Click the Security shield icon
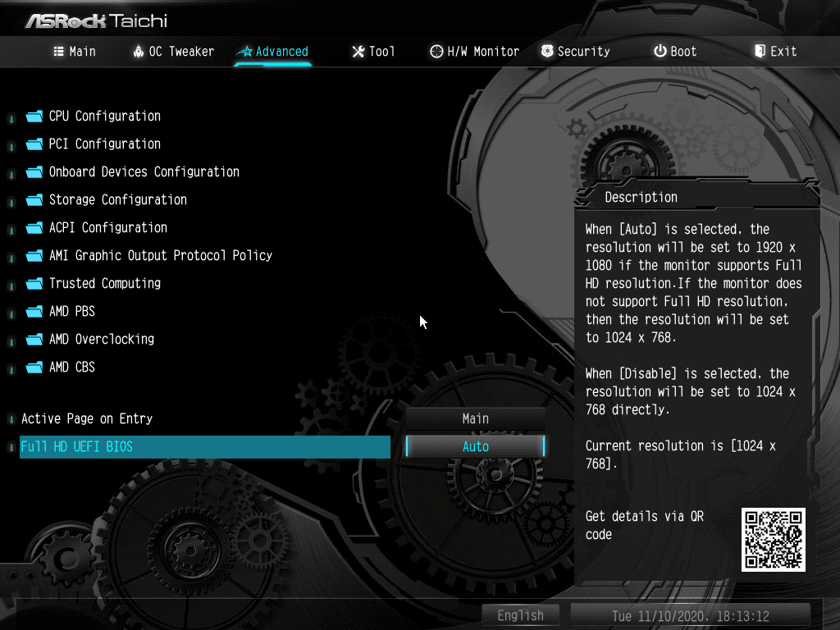The height and width of the screenshot is (630, 840). click(x=547, y=51)
